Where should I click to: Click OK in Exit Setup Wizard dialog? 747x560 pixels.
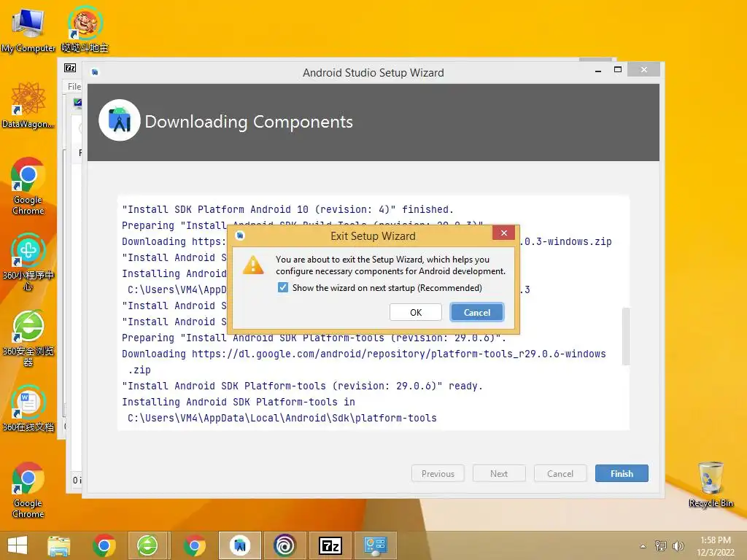(415, 312)
